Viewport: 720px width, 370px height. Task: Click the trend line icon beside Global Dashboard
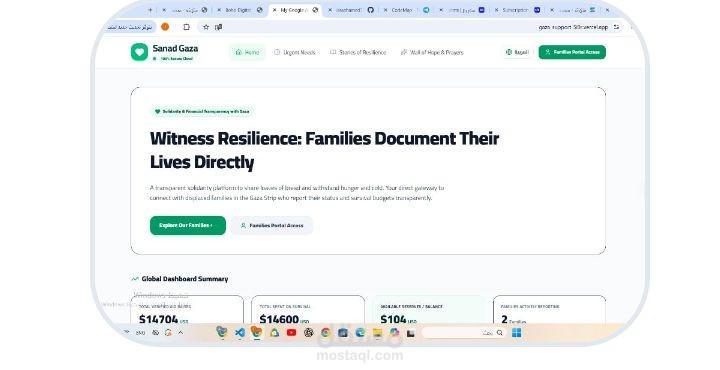[x=135, y=279]
